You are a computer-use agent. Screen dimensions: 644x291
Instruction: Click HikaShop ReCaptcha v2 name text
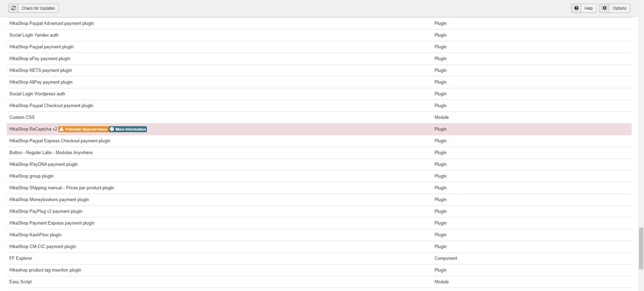[x=33, y=129]
